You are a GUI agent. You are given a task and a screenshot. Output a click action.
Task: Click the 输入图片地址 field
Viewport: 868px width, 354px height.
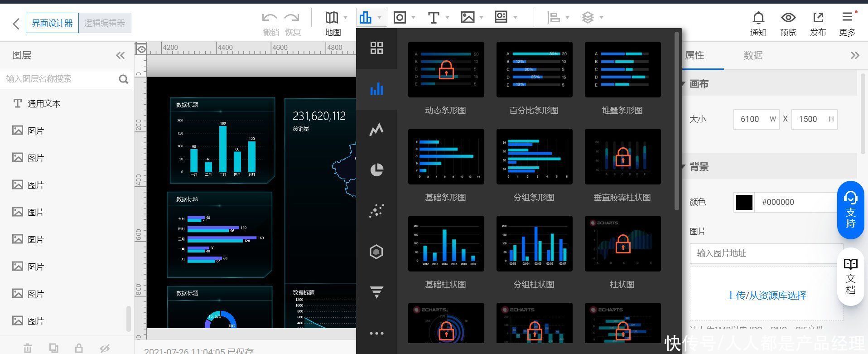click(x=766, y=253)
